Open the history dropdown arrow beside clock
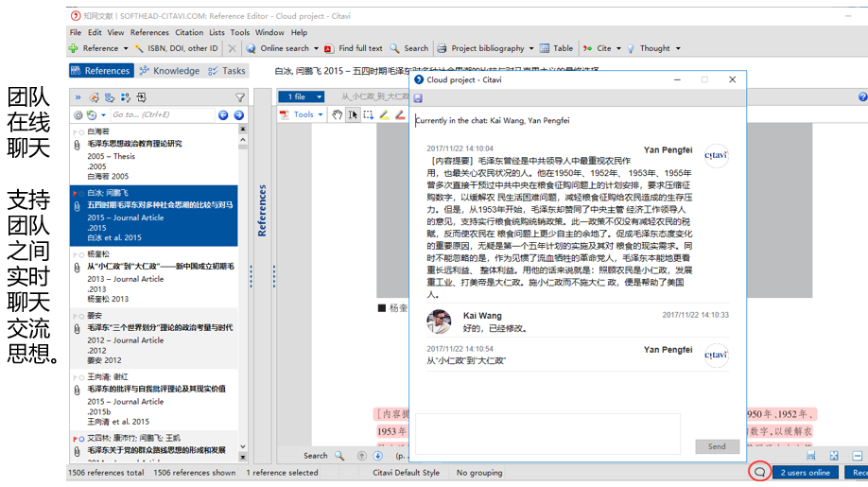The image size is (868, 487). coord(103,115)
